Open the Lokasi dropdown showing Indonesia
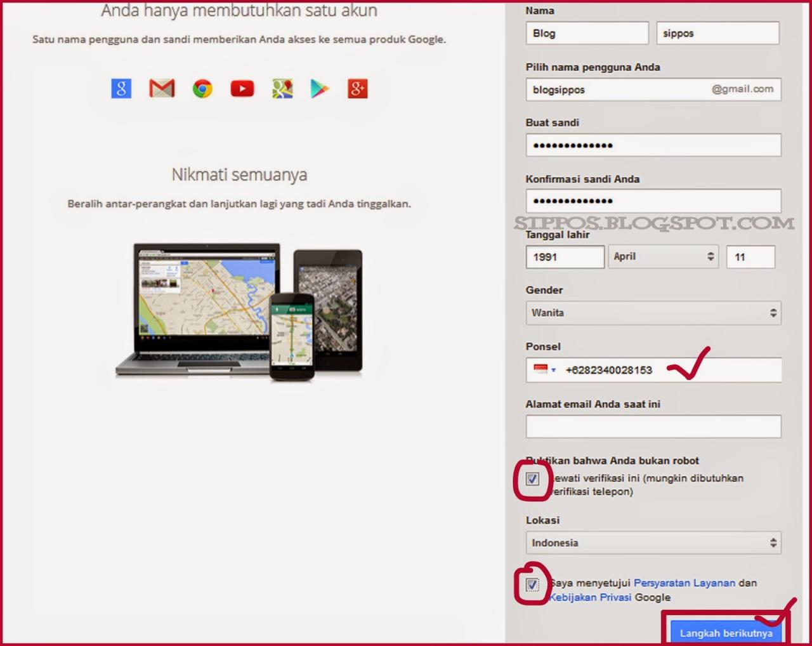This screenshot has width=812, height=646. (x=653, y=543)
